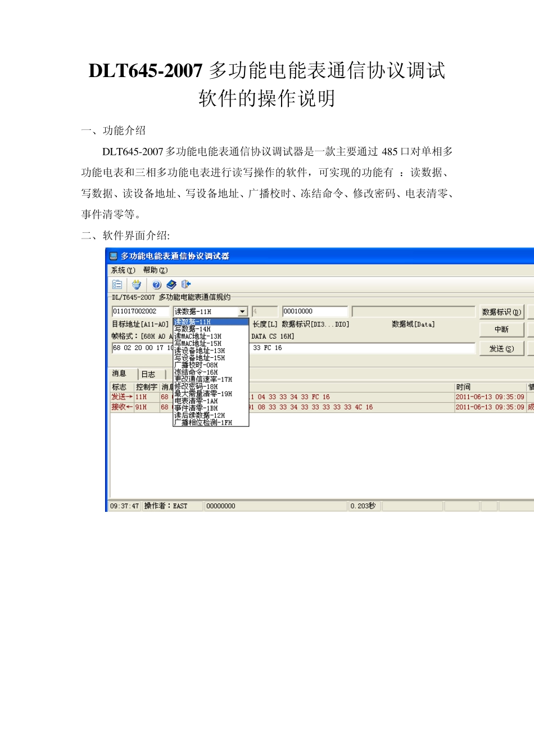Click the exit door toolbar icon

coord(186,285)
